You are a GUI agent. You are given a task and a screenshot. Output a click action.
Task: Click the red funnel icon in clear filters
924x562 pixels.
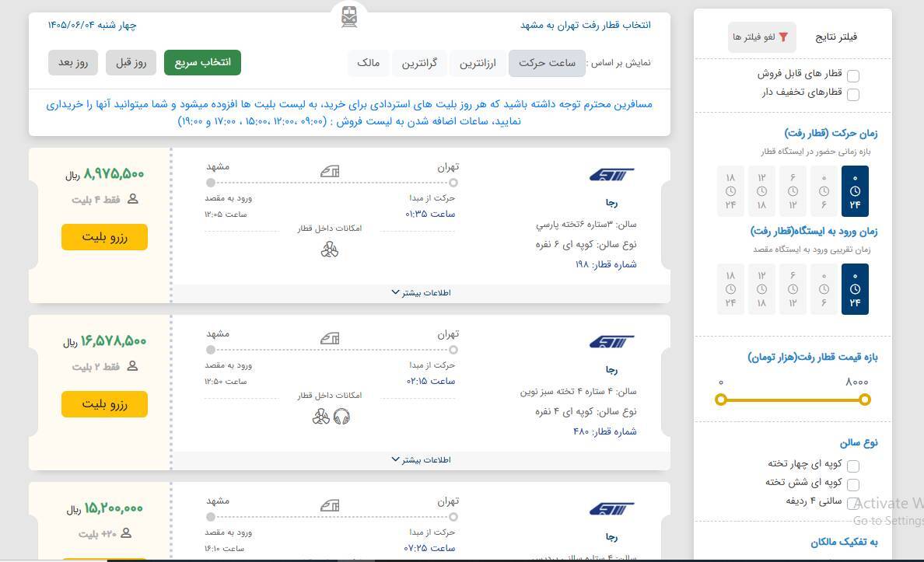coord(783,37)
